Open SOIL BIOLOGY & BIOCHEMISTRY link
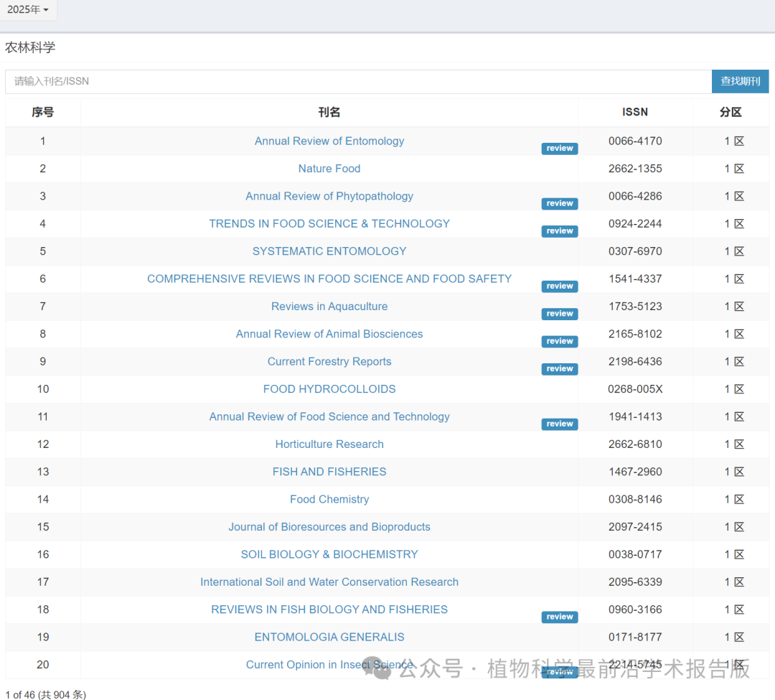This screenshot has height=700, width=775. [329, 554]
